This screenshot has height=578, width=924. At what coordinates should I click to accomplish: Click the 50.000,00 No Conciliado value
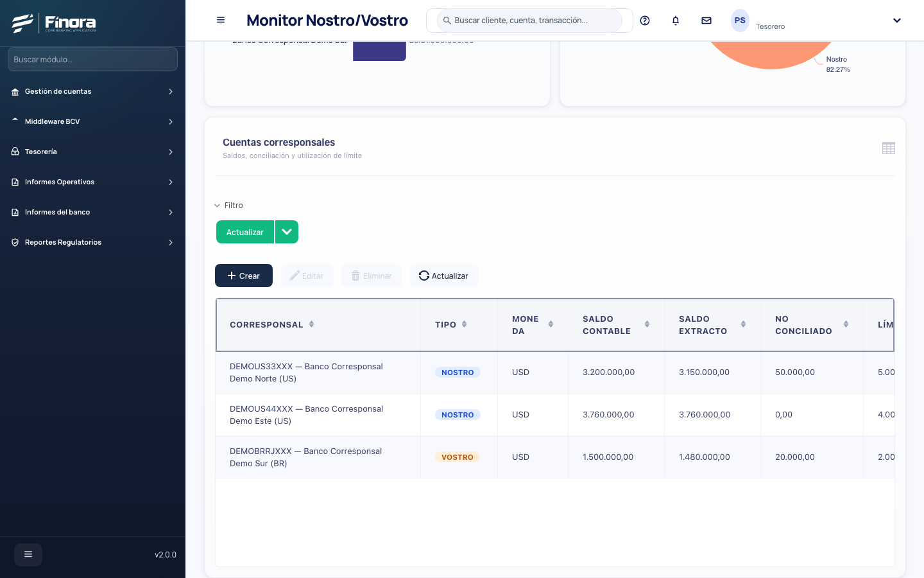[x=795, y=372]
